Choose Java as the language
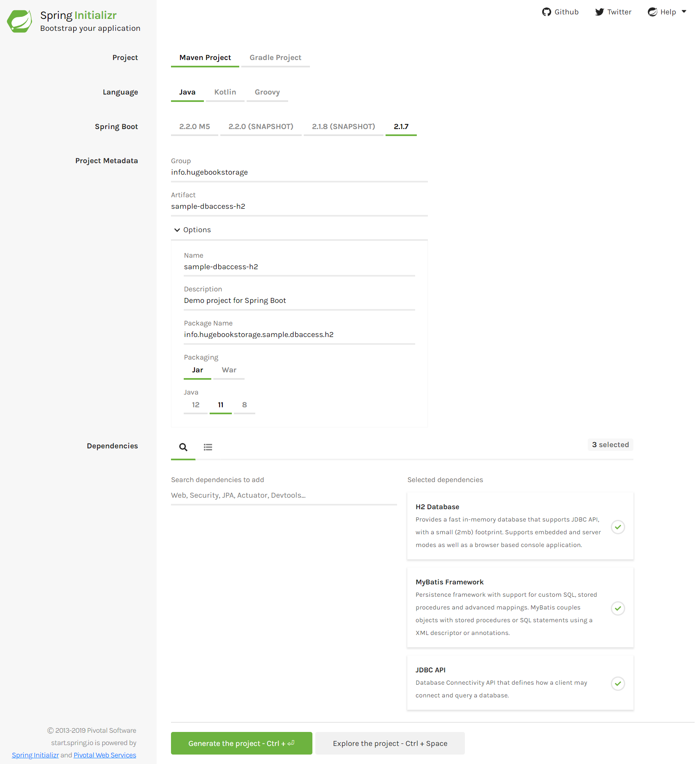 [187, 92]
